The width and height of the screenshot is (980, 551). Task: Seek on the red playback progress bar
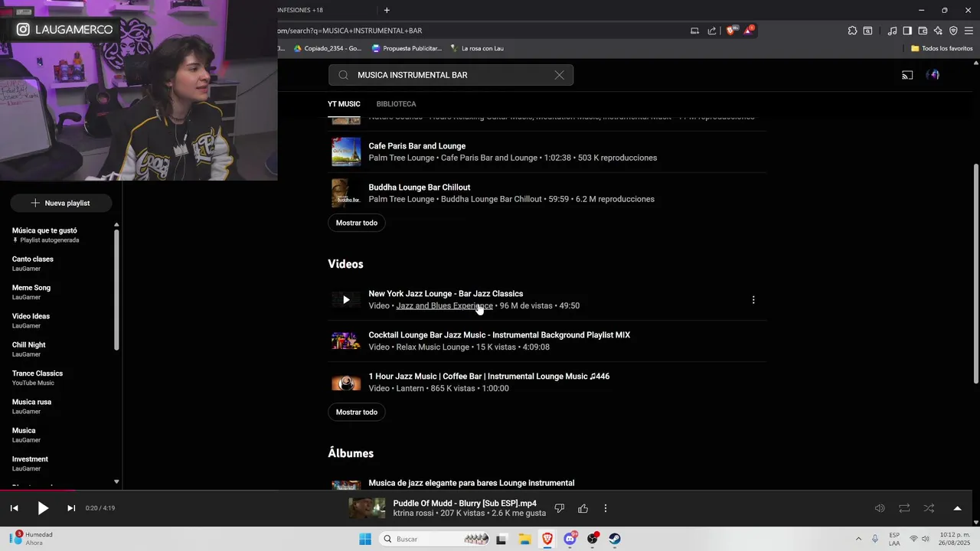pyautogui.click(x=38, y=490)
